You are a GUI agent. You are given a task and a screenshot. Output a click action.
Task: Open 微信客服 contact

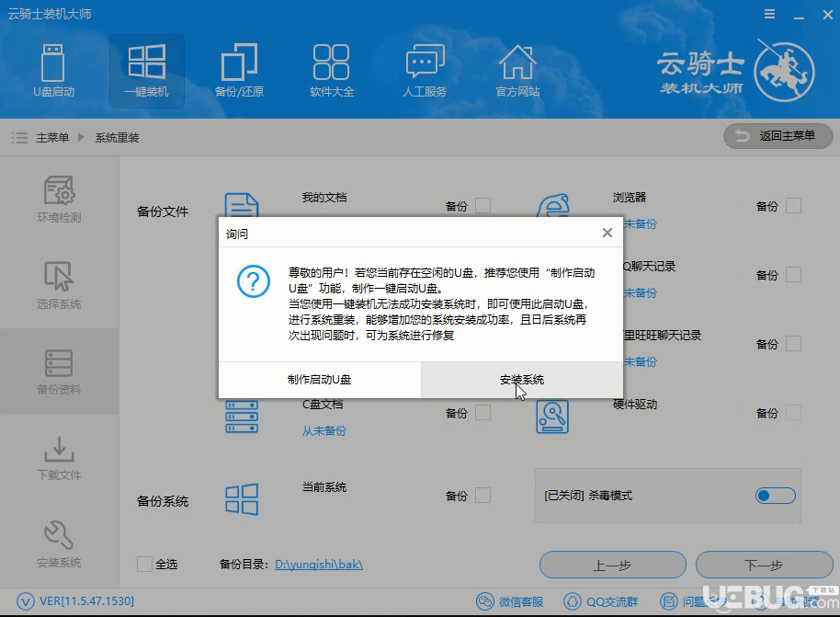pos(509,601)
